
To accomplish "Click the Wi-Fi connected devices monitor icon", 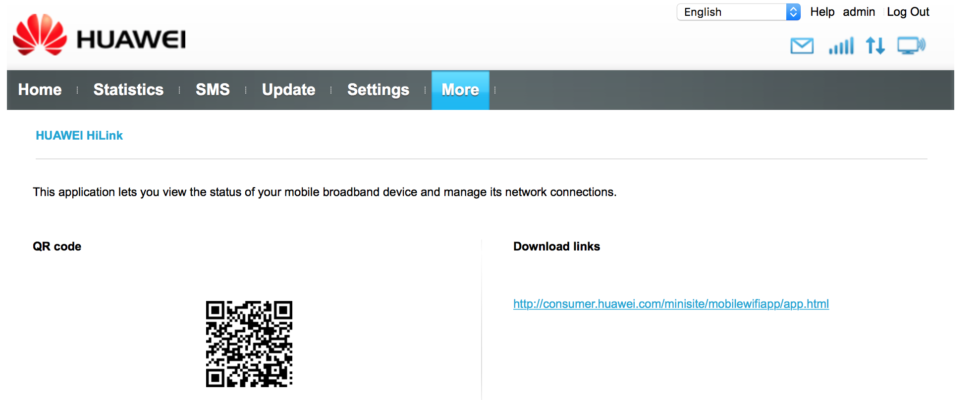I will [912, 46].
